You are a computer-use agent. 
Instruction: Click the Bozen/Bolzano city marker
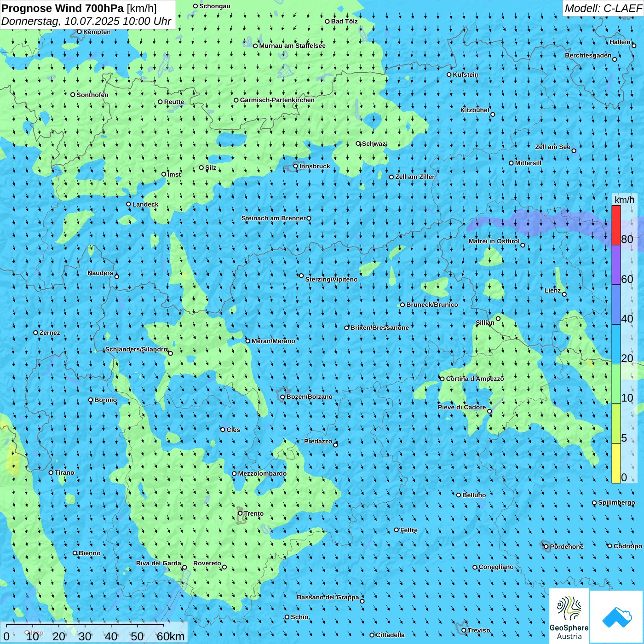coord(283,397)
